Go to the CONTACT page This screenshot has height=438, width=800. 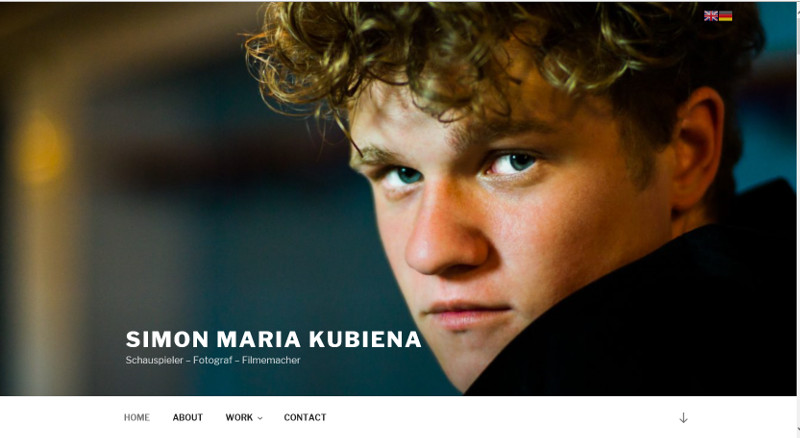pyautogui.click(x=305, y=418)
